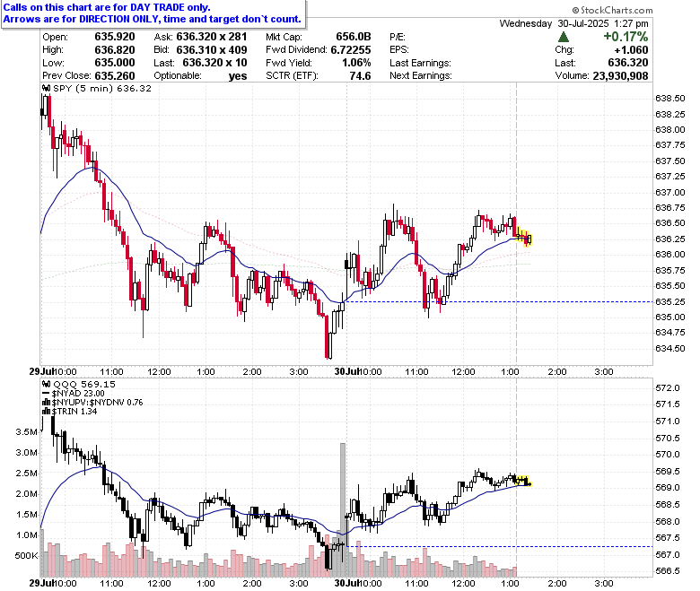Click the line marker beside $NYAD legend
This screenshot has width=700, height=591.
tap(46, 394)
